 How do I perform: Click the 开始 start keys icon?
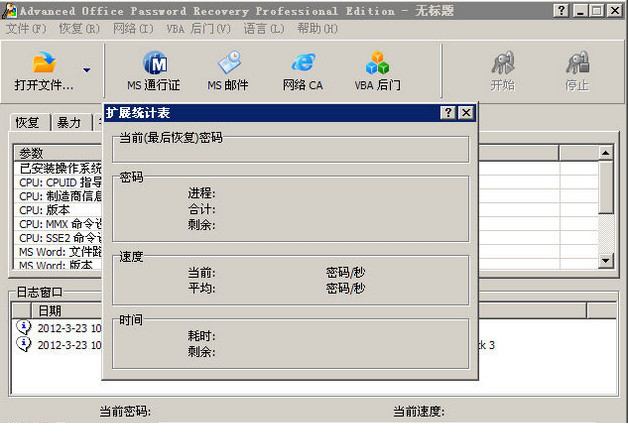click(503, 63)
